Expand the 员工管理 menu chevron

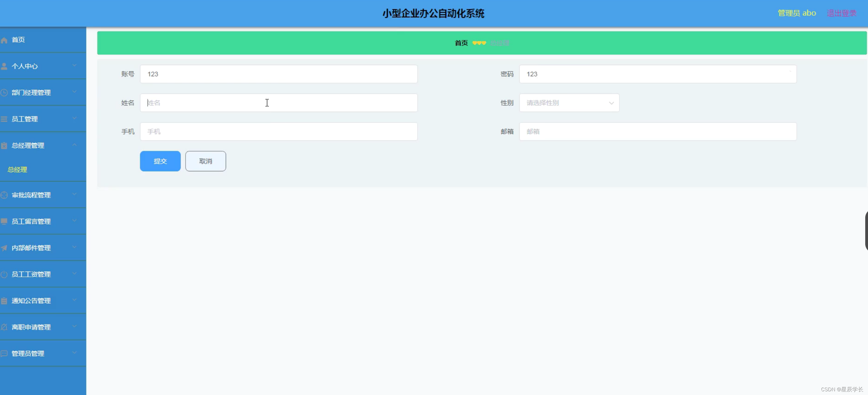(x=75, y=118)
